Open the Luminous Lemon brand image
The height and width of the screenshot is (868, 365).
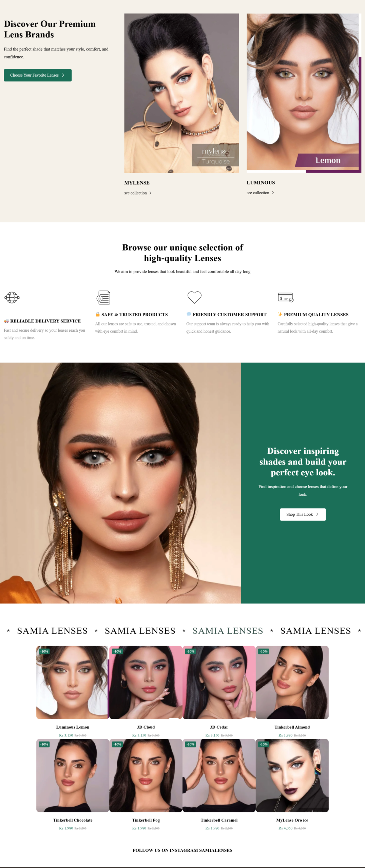(304, 93)
